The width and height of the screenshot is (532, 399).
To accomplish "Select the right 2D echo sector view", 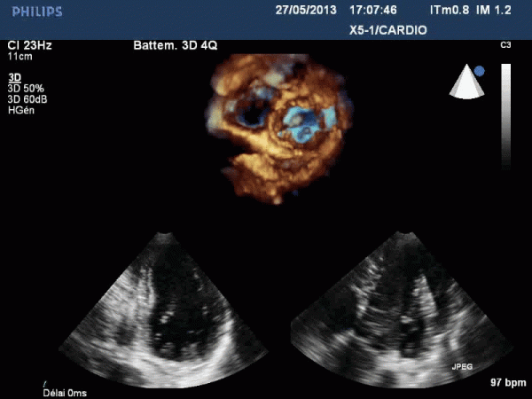I will (403, 309).
